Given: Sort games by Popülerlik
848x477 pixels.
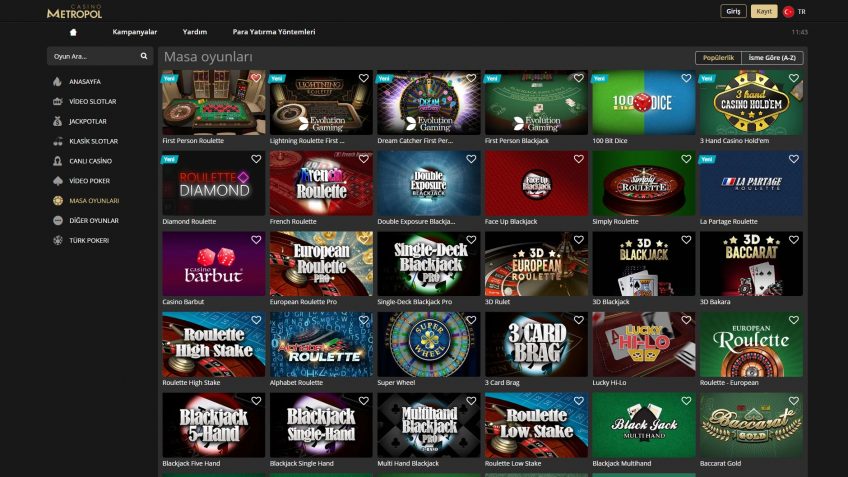Looking at the screenshot, I should pos(720,58).
